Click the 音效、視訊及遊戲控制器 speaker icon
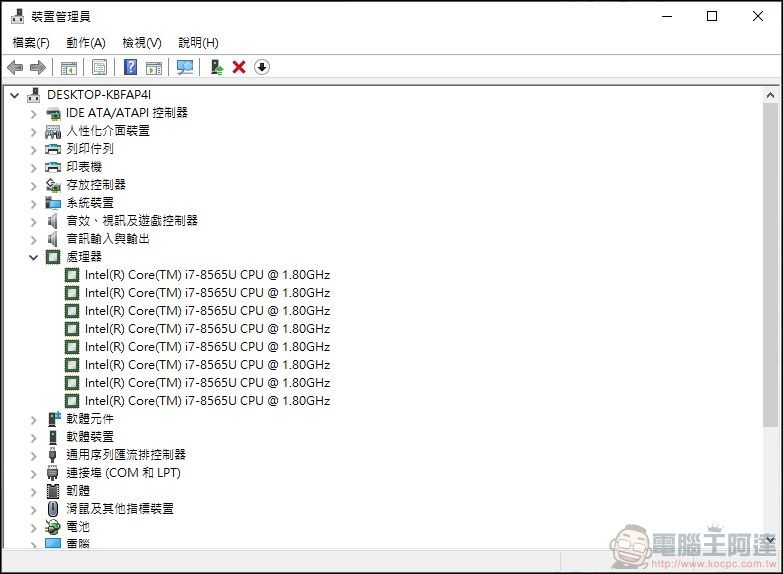This screenshot has width=783, height=574. [x=52, y=221]
